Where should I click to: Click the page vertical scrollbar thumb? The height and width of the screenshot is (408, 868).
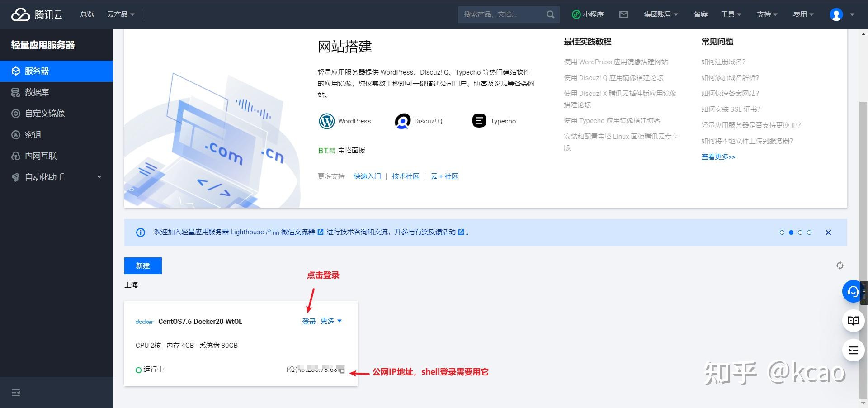pyautogui.click(x=863, y=250)
